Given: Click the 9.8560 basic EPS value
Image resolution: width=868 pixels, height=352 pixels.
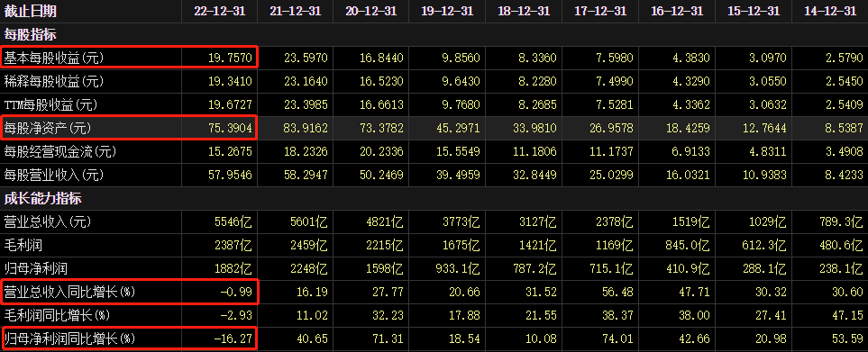Looking at the screenshot, I should point(461,58).
